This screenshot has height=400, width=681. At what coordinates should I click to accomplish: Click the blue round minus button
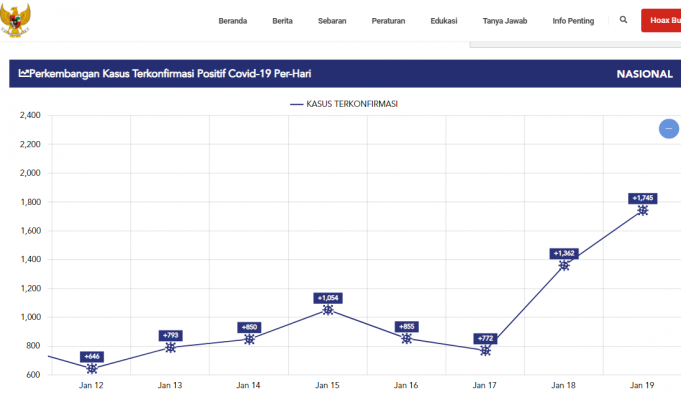(668, 129)
